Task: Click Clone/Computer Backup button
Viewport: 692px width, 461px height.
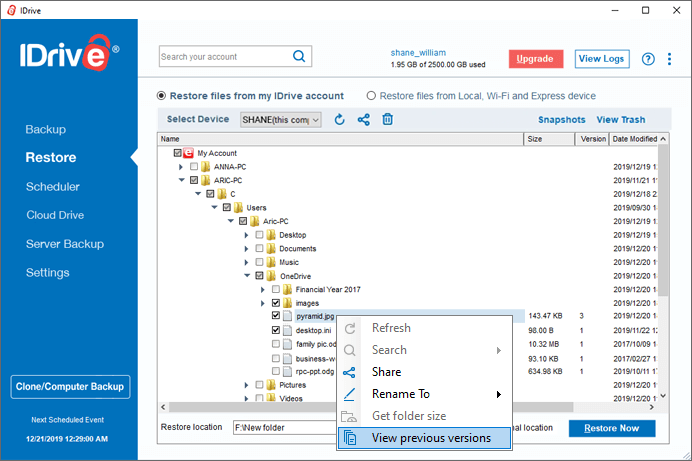Action: tap(70, 387)
